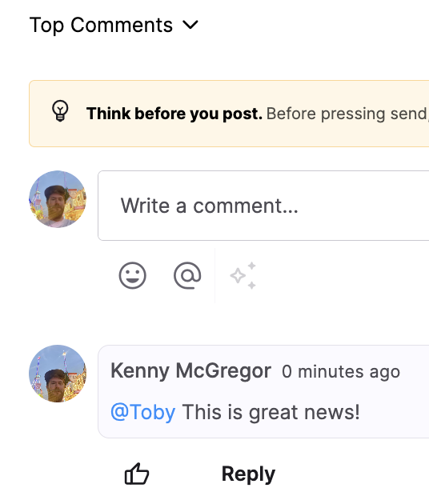Click inside Kenny McGregor's comment bubble
Viewport: 429px width, 504px height.
(x=263, y=391)
